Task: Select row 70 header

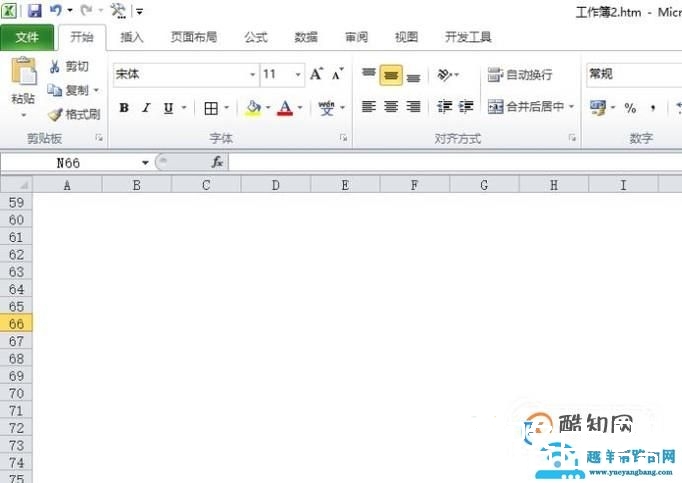Action: pos(16,393)
